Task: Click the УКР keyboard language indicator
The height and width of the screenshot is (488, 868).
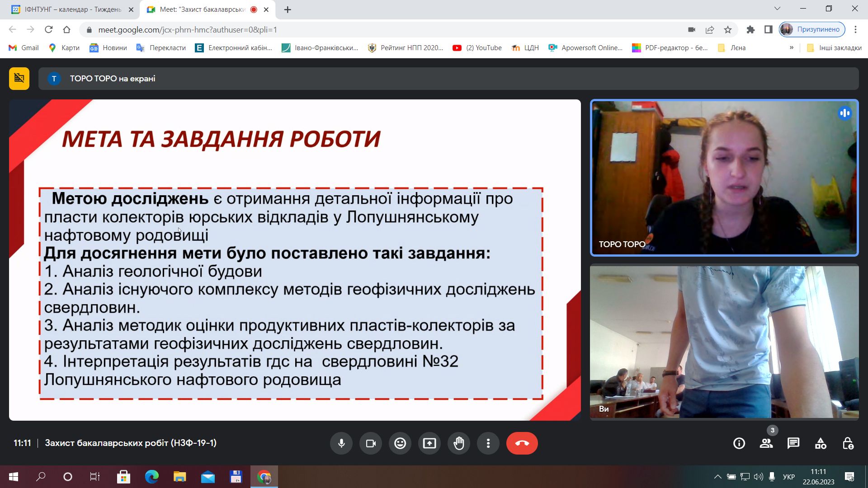Action: click(x=788, y=476)
